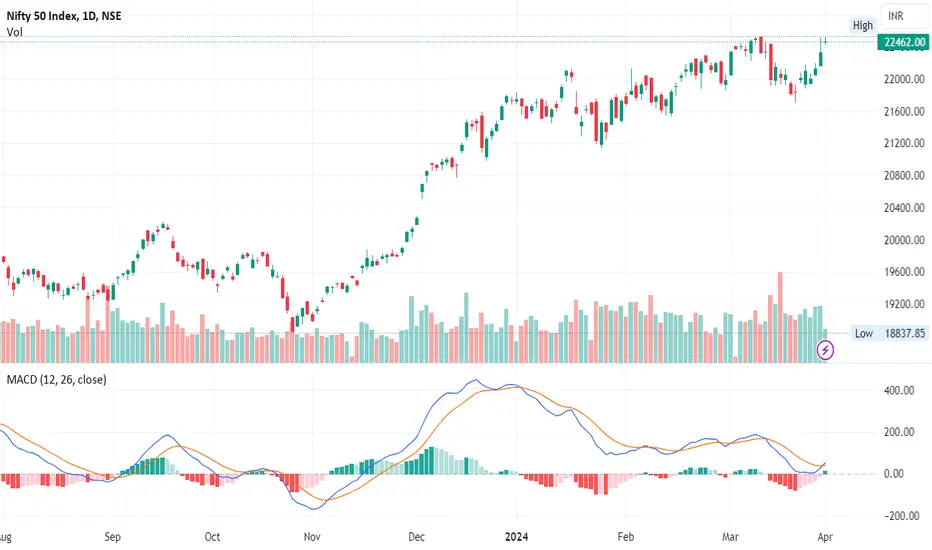The width and height of the screenshot is (932, 550).
Task: Click the Sep label on time axis
Action: click(112, 537)
